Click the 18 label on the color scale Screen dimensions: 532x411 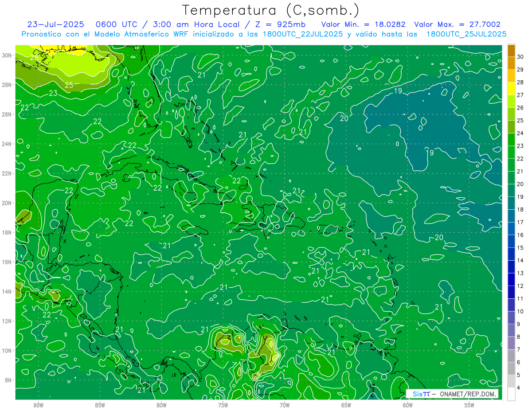[520, 209]
